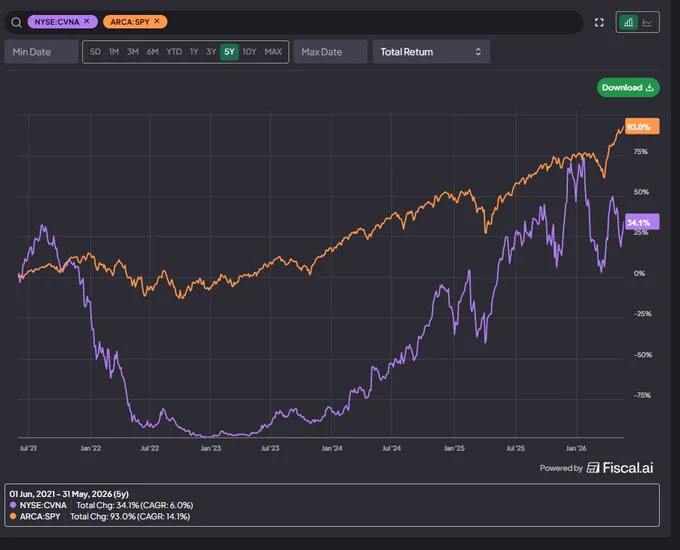Viewport: 680px width, 550px height.
Task: Select the 3M time range
Action: (133, 52)
